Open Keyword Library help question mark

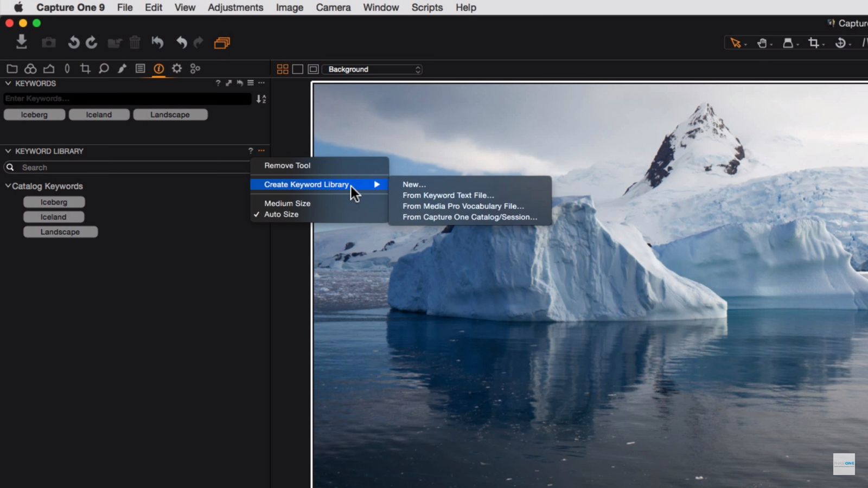coord(251,151)
